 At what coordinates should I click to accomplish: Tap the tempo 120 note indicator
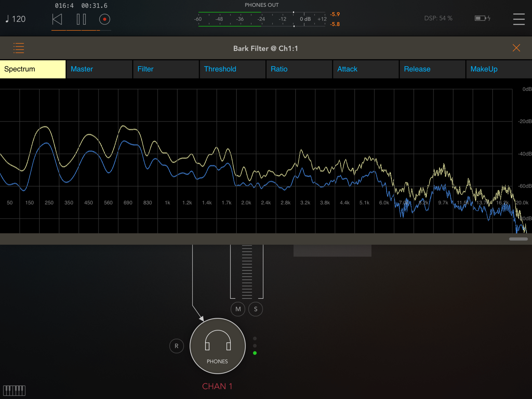[16, 19]
